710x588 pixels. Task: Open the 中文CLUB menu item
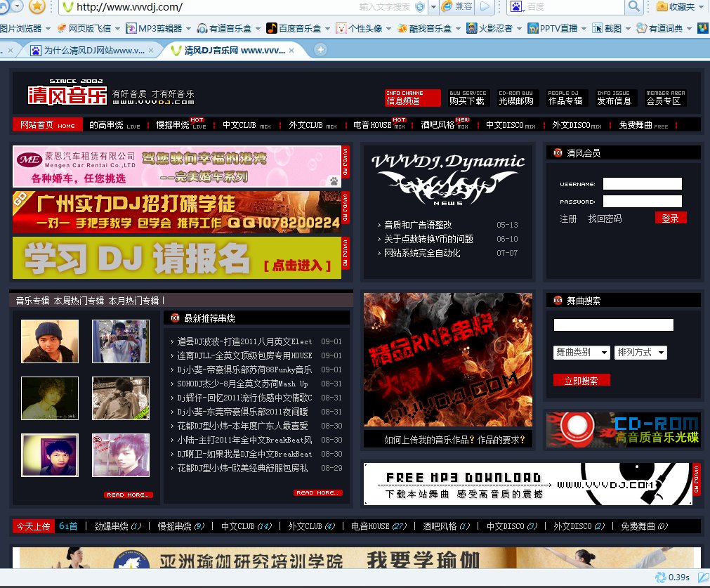tap(246, 125)
